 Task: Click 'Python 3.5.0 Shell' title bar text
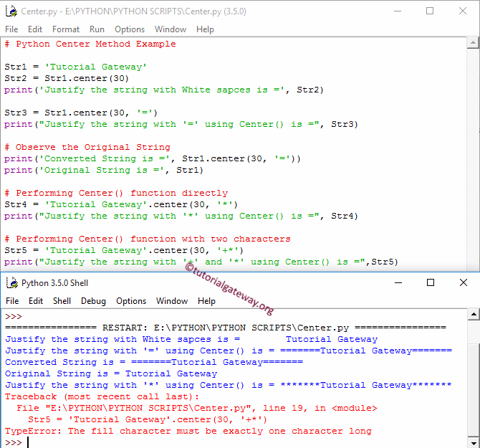pyautogui.click(x=54, y=283)
